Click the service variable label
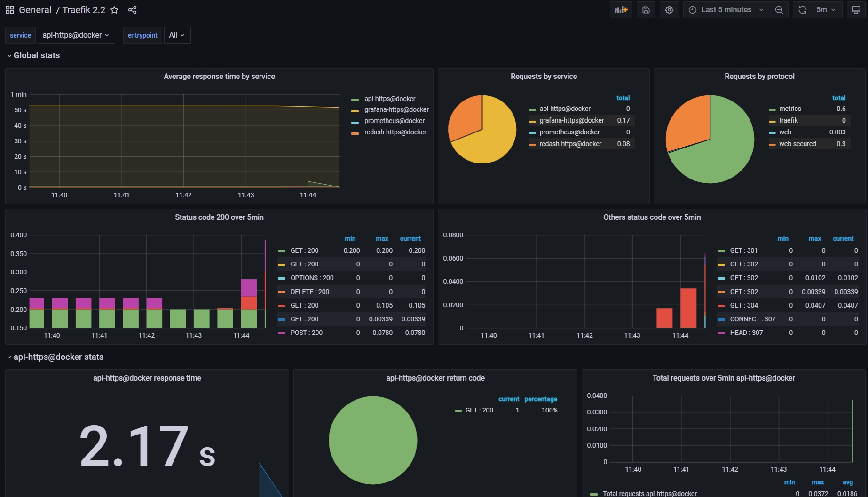Image resolution: width=868 pixels, height=497 pixels. (20, 35)
